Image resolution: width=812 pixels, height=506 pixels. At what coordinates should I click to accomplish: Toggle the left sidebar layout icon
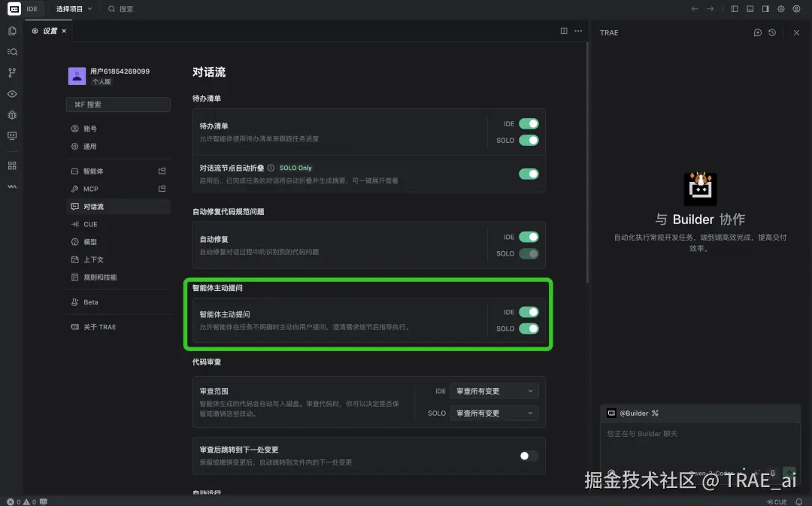(x=735, y=9)
